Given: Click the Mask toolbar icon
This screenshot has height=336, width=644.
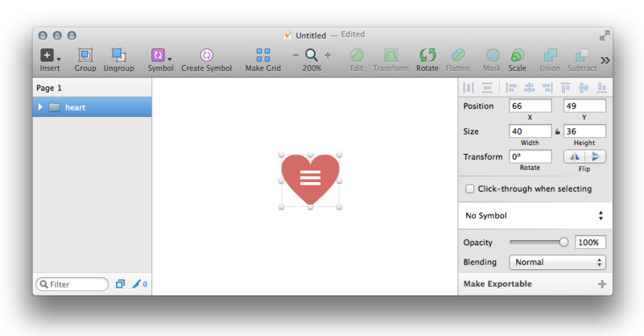Looking at the screenshot, I should (492, 55).
